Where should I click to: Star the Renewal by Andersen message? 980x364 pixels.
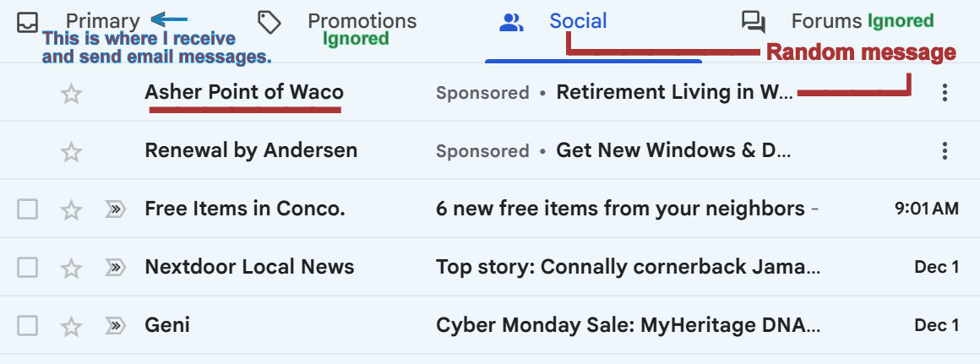click(x=72, y=152)
